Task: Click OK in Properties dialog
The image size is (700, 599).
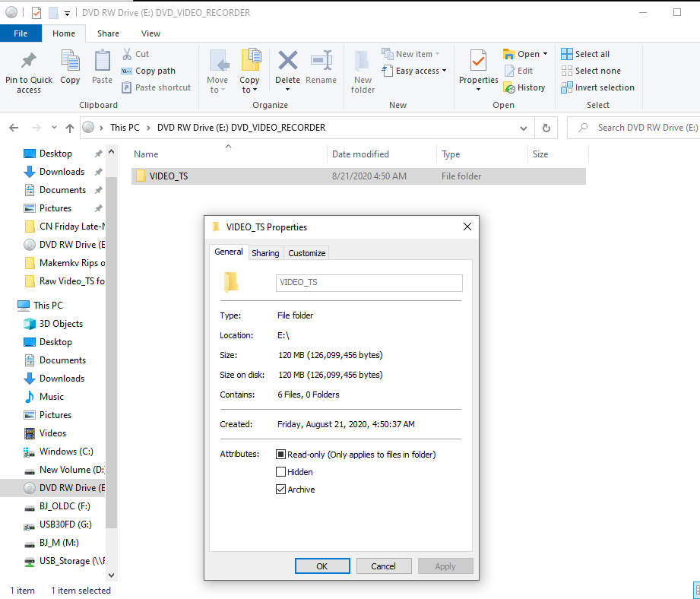Action: 322,566
